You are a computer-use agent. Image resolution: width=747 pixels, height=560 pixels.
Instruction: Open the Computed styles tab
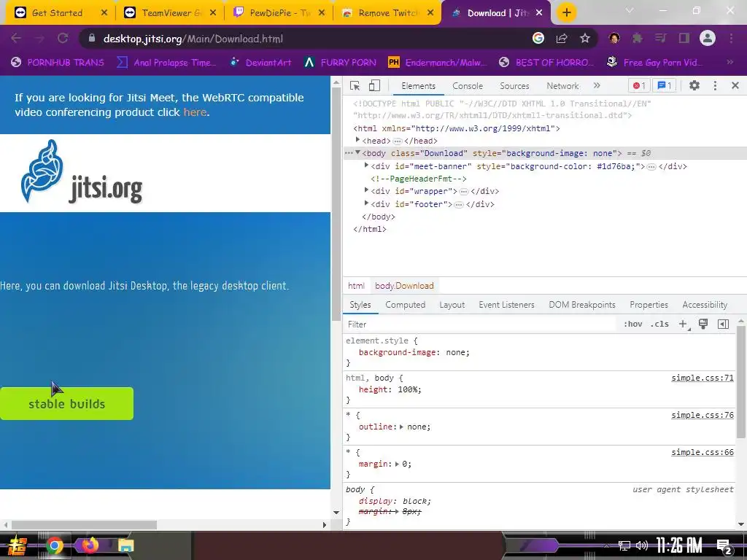click(406, 305)
